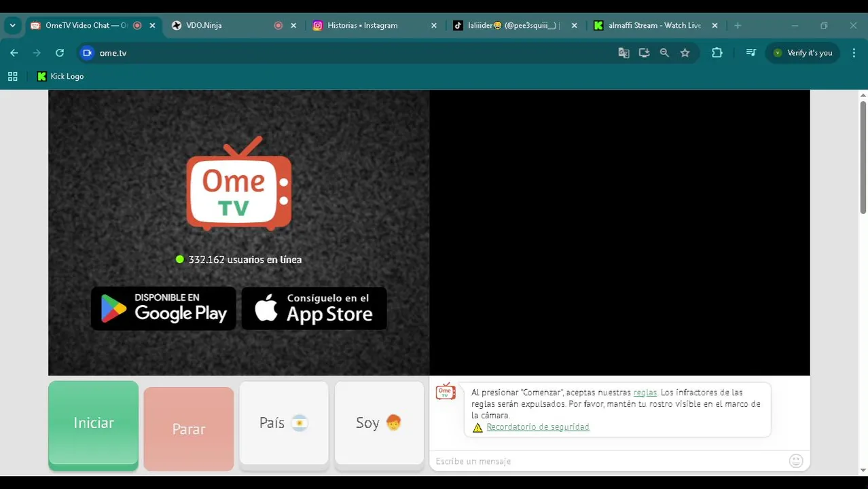The height and width of the screenshot is (489, 868).
Task: Expand the tab search dropdown arrow
Action: point(12,25)
